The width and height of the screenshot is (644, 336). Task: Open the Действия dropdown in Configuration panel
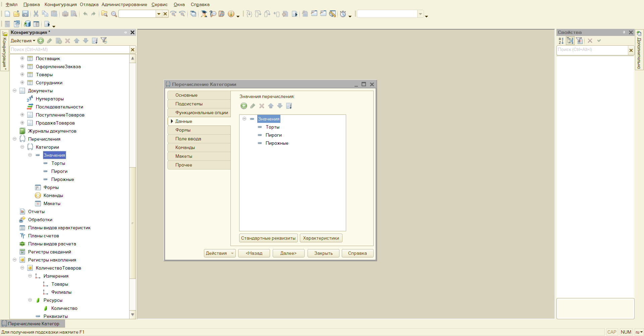coord(23,41)
